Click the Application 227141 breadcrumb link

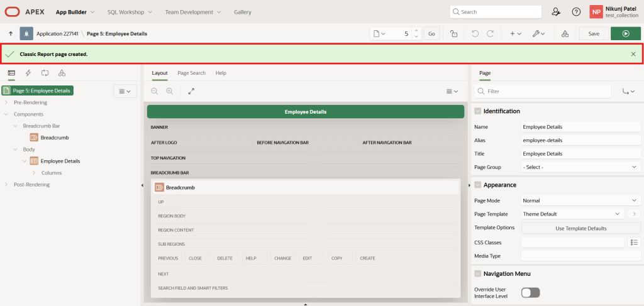tap(57, 34)
